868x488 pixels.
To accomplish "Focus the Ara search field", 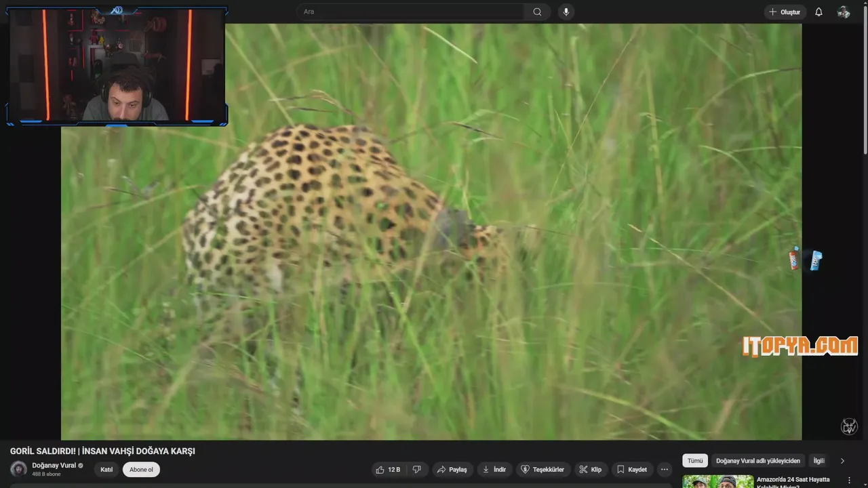I will tap(410, 12).
